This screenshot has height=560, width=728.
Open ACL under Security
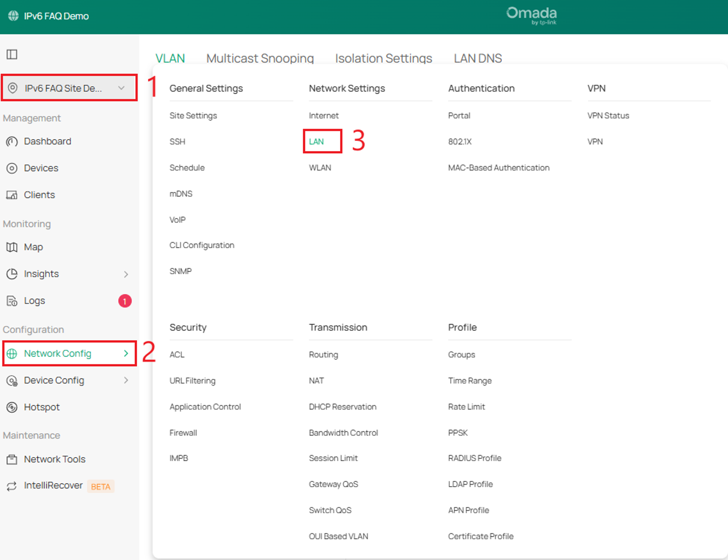pos(177,355)
